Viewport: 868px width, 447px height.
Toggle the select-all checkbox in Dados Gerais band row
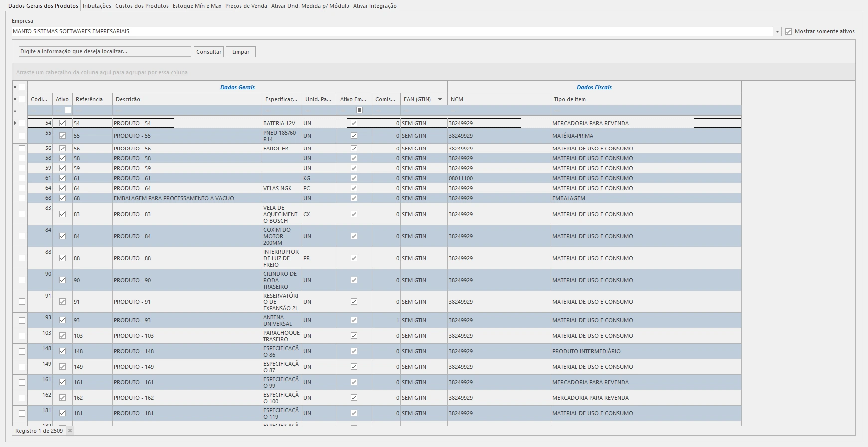tap(22, 87)
